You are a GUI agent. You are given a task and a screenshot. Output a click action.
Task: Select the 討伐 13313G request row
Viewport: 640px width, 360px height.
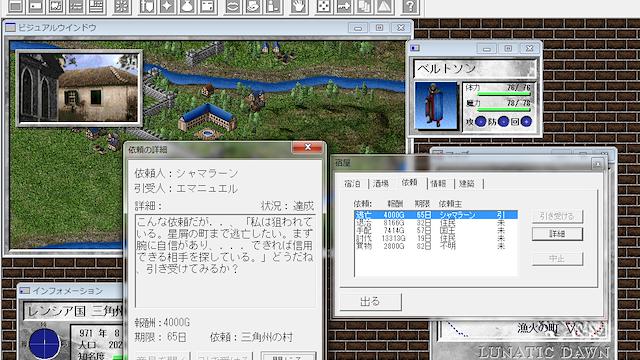click(x=436, y=238)
